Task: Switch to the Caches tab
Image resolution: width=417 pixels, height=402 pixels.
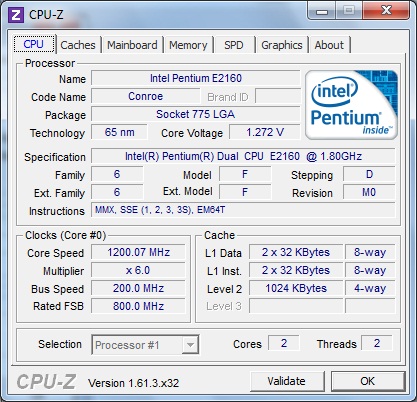Action: point(78,45)
